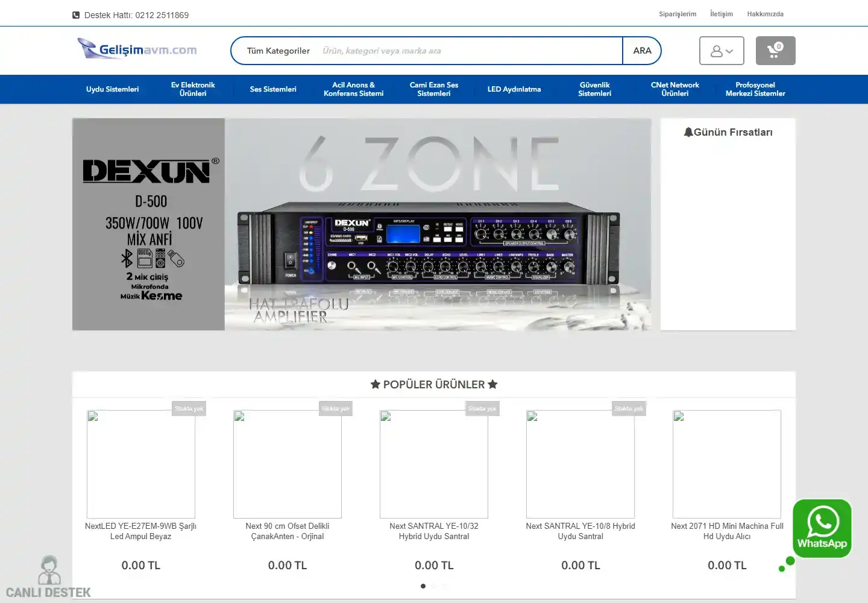The image size is (868, 603).
Task: Click the Gelişimavm.com logo
Action: pos(137,49)
